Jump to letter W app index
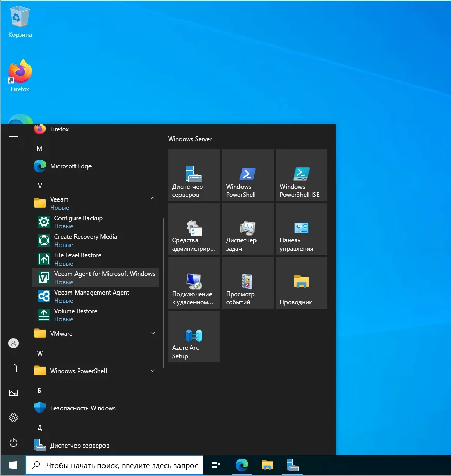This screenshot has width=451, height=476. (x=40, y=354)
